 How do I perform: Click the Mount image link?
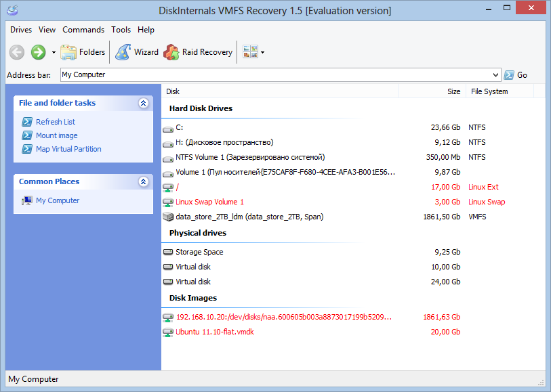pos(56,135)
